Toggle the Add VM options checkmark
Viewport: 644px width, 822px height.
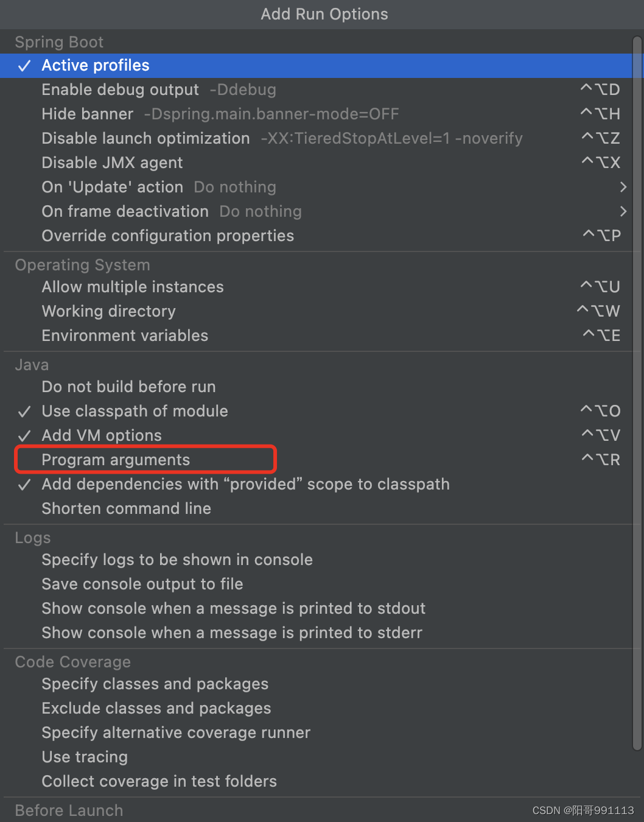coord(24,436)
